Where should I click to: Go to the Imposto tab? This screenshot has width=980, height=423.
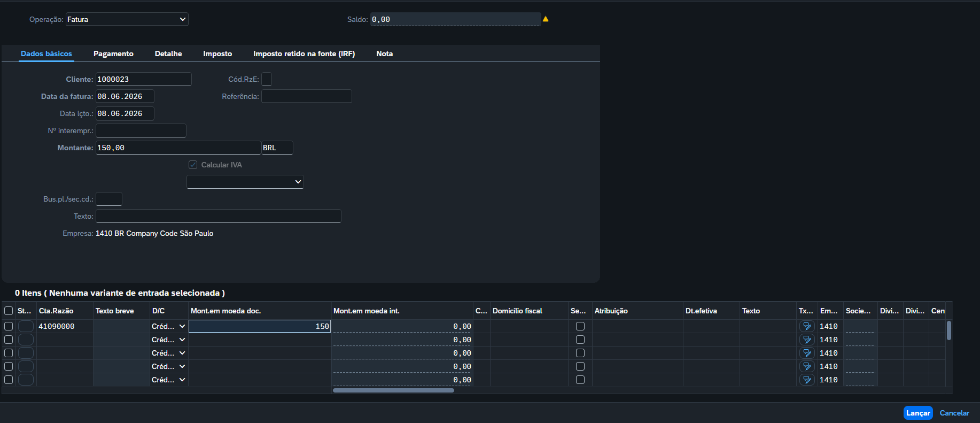pos(217,53)
